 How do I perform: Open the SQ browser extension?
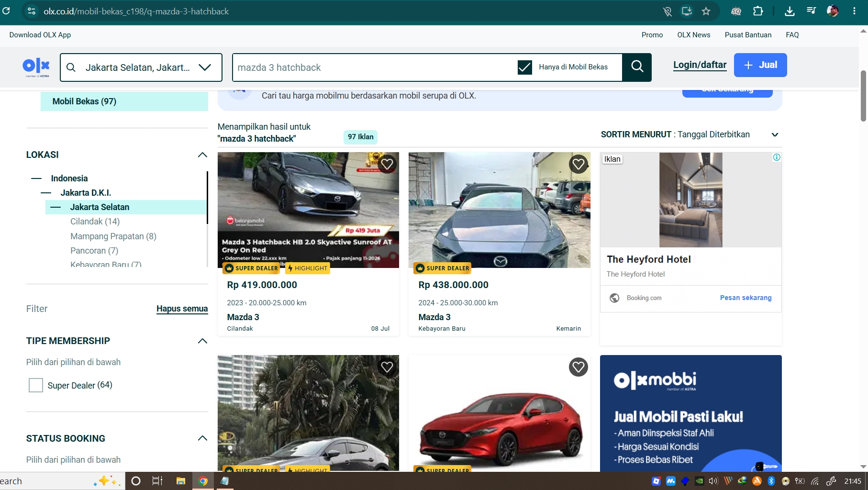736,11
